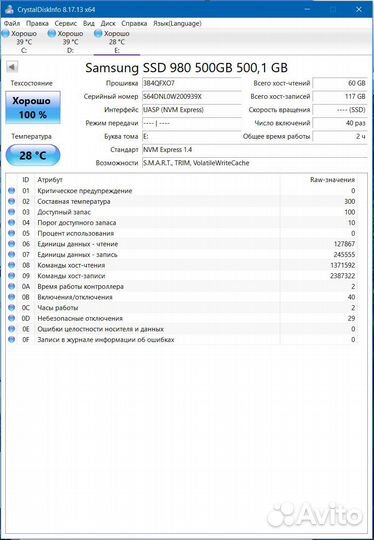Select drive E: tab showing 28 °C

click(117, 42)
